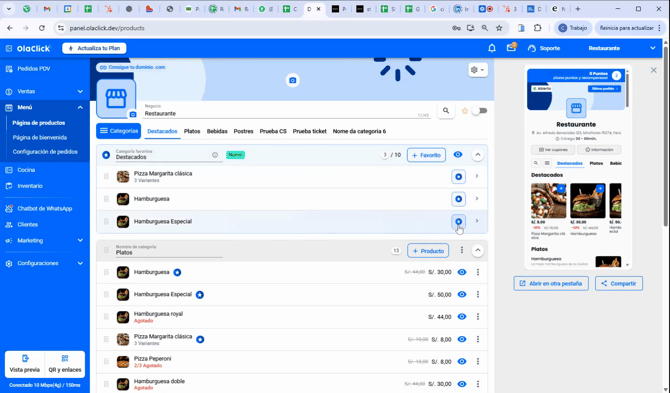Open the settings gear dropdown on banner

coord(477,70)
